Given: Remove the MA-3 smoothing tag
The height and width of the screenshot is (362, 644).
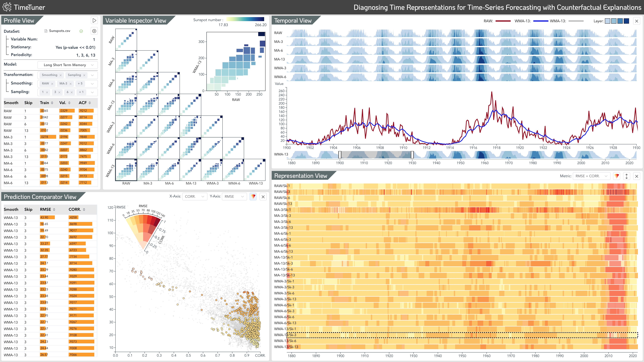Looking at the screenshot, I should tap(70, 84).
